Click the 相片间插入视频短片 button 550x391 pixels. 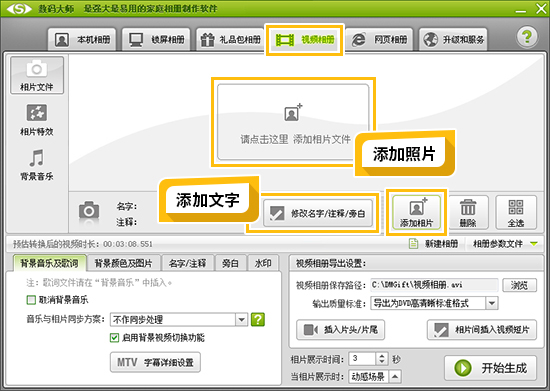(x=482, y=330)
